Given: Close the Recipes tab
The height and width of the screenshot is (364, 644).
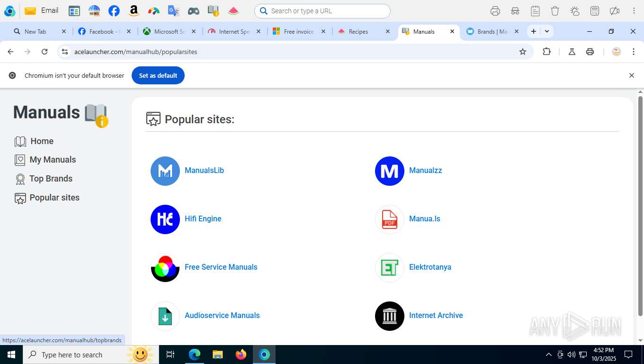Looking at the screenshot, I should click(388, 32).
